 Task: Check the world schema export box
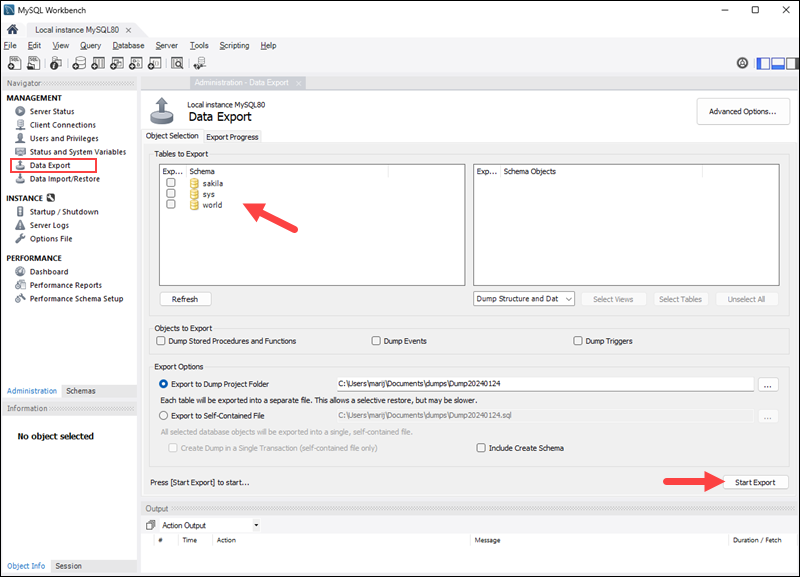tap(171, 204)
